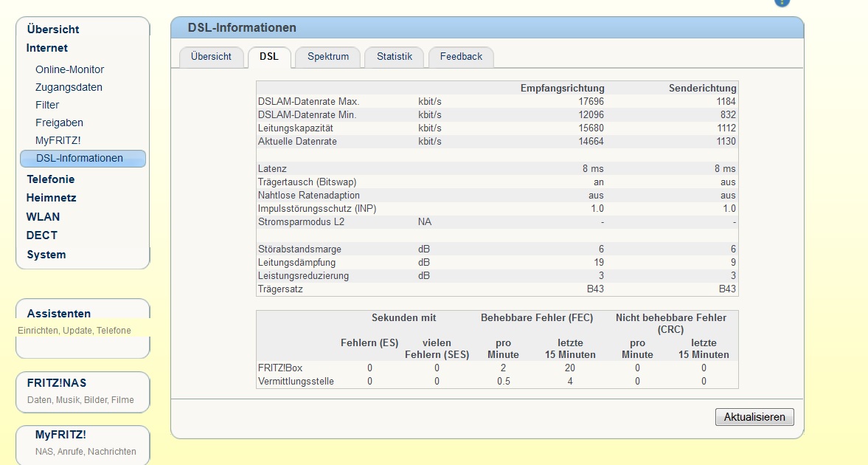This screenshot has width=868, height=465.
Task: Select DSL-Informationen sidebar entry
Action: point(83,159)
